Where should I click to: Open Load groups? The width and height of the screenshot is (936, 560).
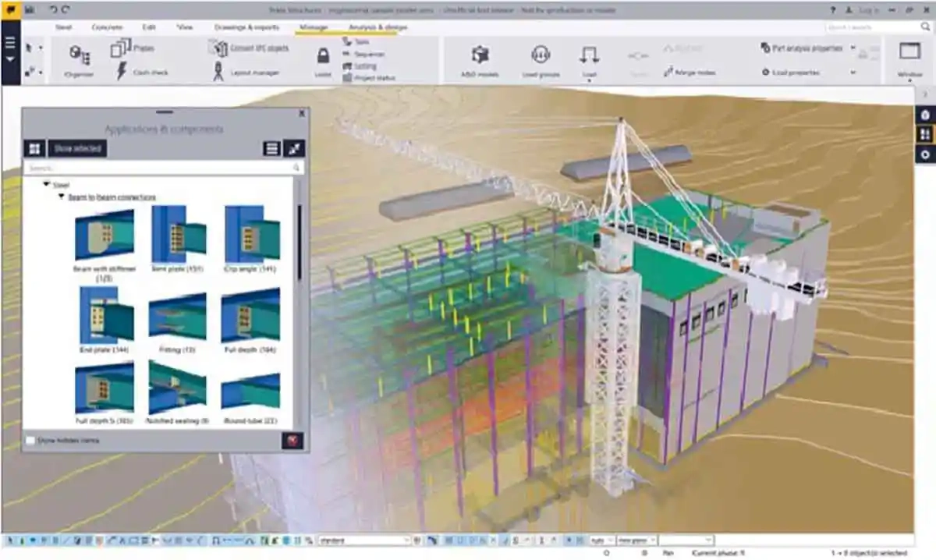(541, 61)
